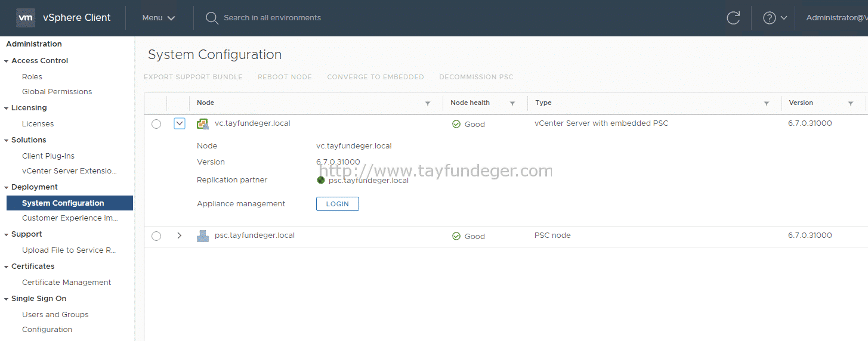Click CONVERGE TO EMBEDDED
Image resolution: width=868 pixels, height=341 pixels.
pos(375,77)
